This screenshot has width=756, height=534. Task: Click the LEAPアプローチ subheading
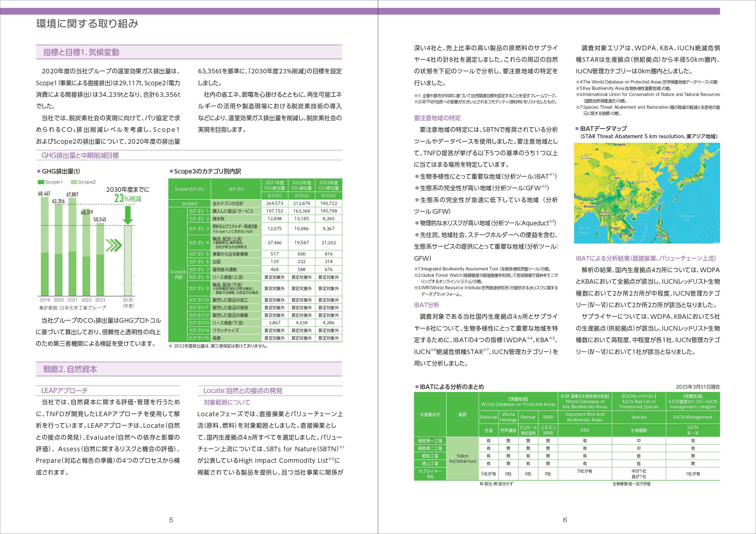65,391
